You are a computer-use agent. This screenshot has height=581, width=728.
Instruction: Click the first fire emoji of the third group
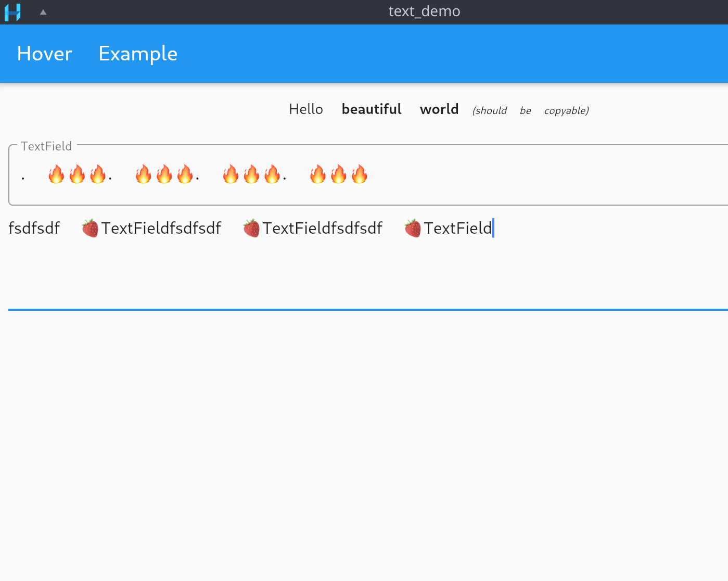(231, 174)
